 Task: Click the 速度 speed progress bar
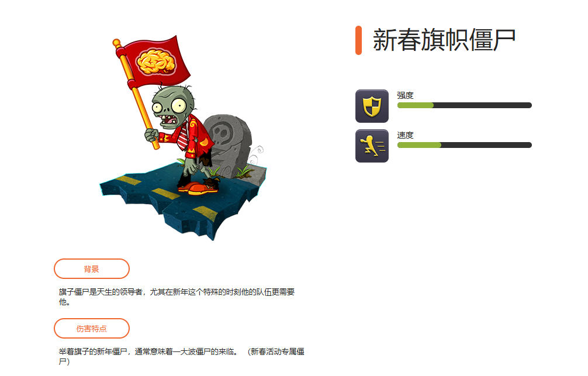[x=464, y=145]
